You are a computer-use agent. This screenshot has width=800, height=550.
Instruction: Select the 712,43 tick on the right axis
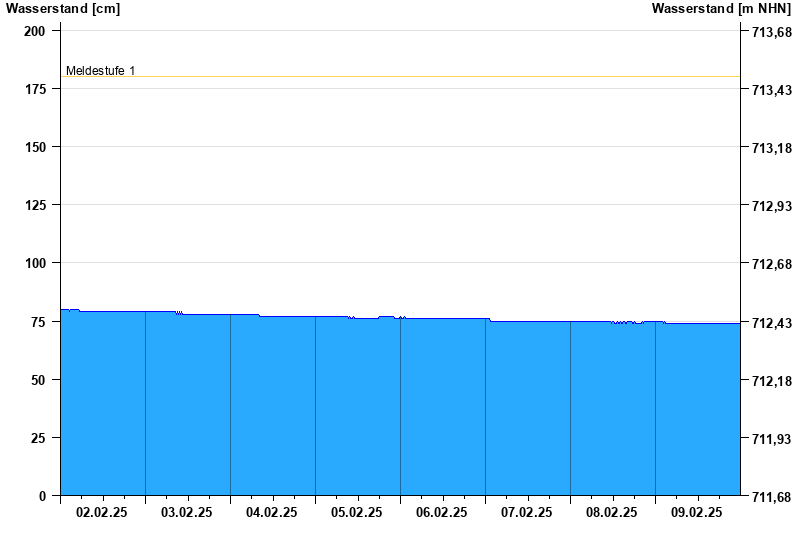(771, 323)
